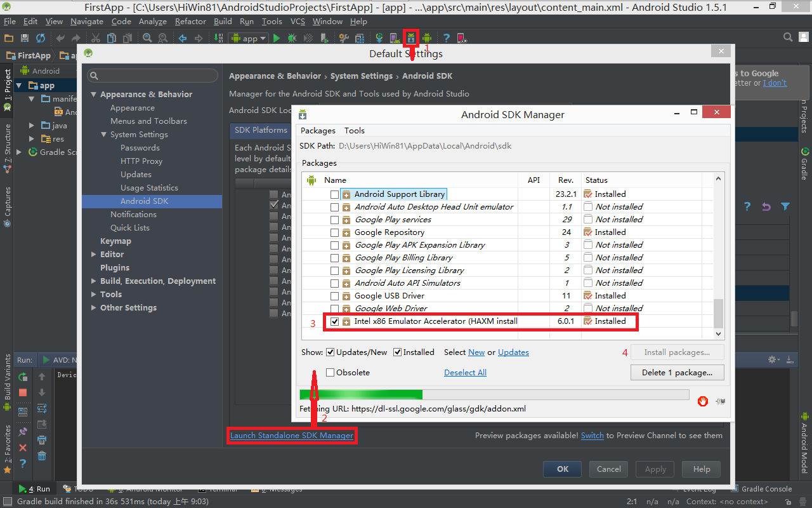Open the Tools menu in SDK Manager
This screenshot has height=508, width=812.
coord(355,130)
